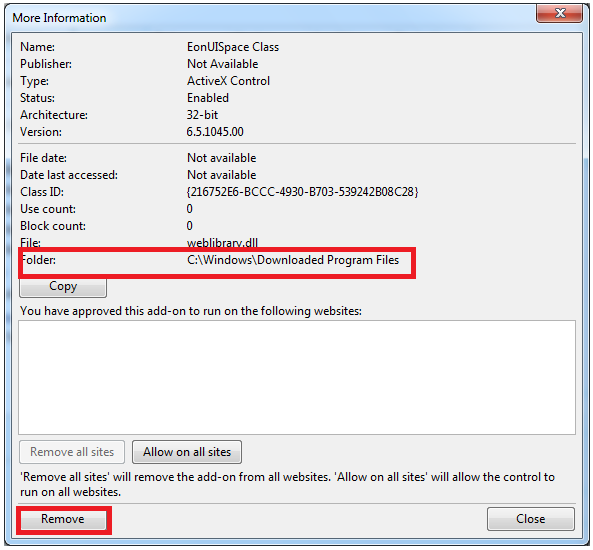
Task: Click Allow on all sites
Action: click(187, 452)
